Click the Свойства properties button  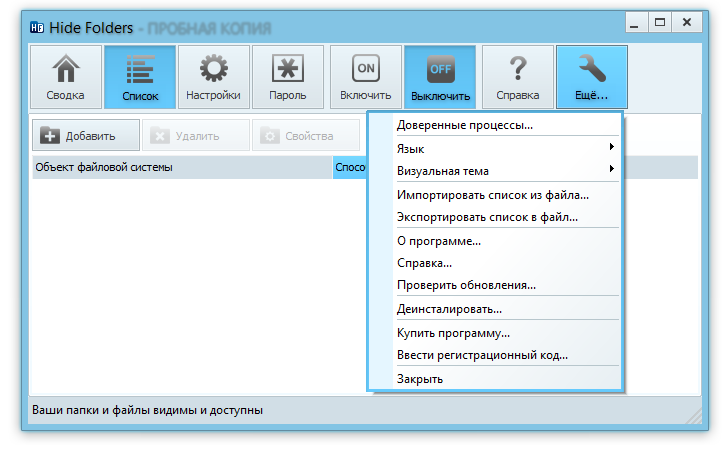[306, 135]
